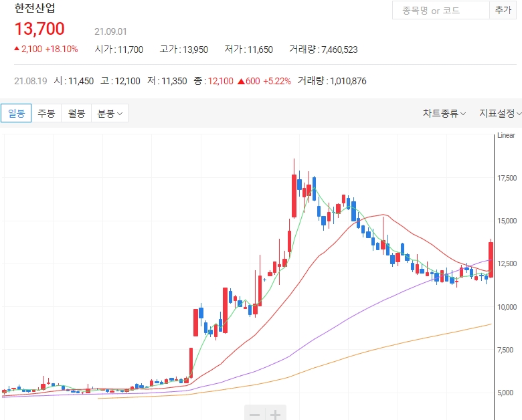Image resolution: width=522 pixels, height=420 pixels.
Task: Switch to the 주봉 weekly chart tab
Action: click(46, 113)
